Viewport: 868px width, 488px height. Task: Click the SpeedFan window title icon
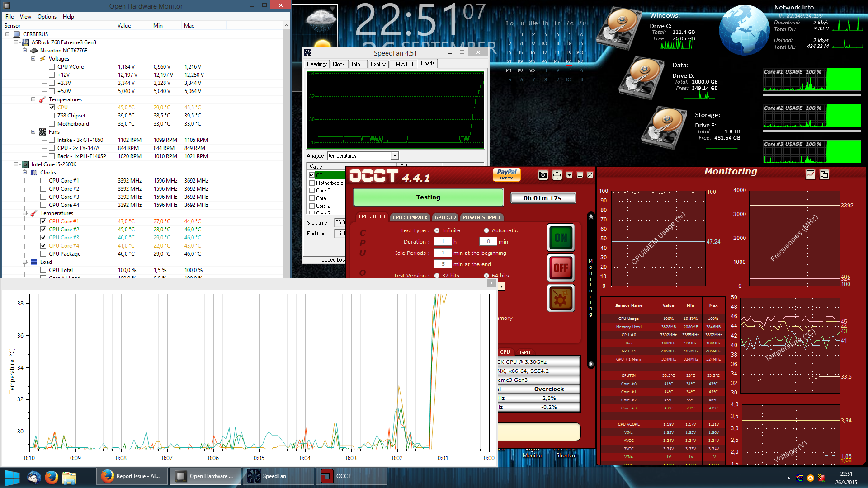click(308, 53)
